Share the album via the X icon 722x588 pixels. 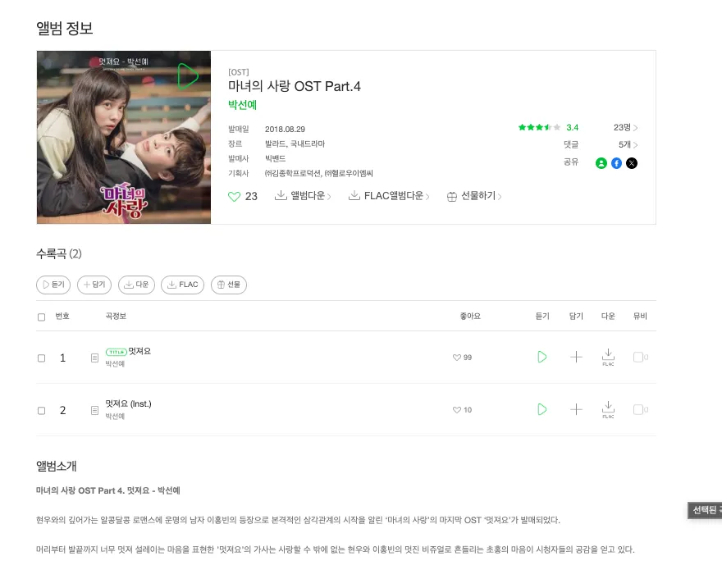point(632,163)
